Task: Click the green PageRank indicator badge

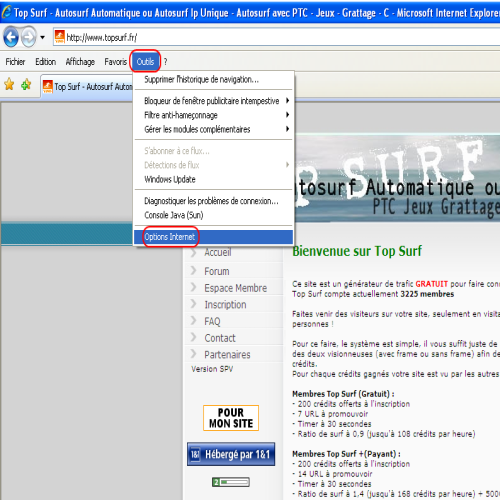Action: click(231, 482)
